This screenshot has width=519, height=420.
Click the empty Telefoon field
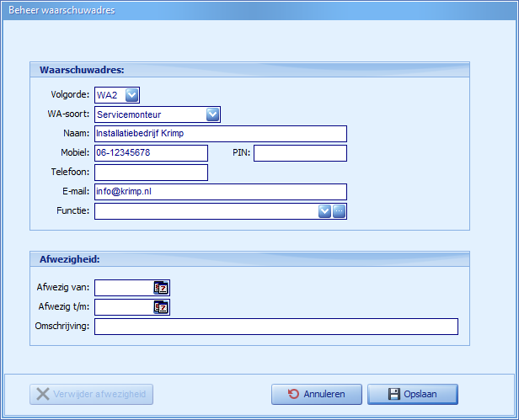pos(152,173)
